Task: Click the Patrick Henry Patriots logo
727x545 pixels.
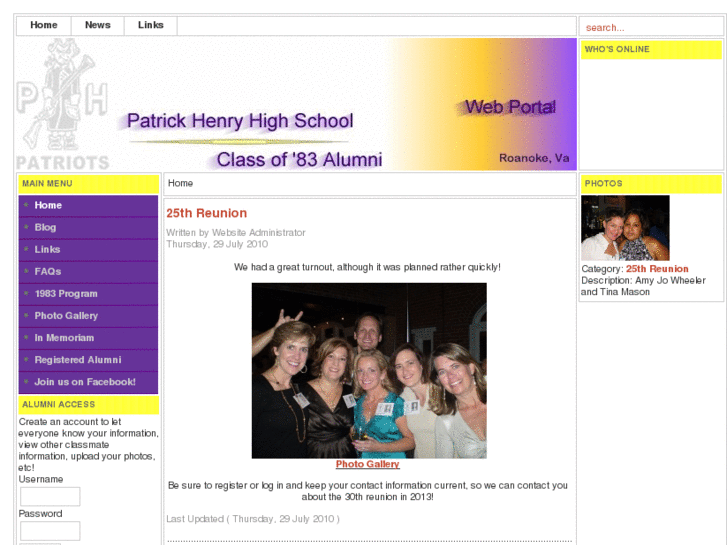Action: coord(63,104)
